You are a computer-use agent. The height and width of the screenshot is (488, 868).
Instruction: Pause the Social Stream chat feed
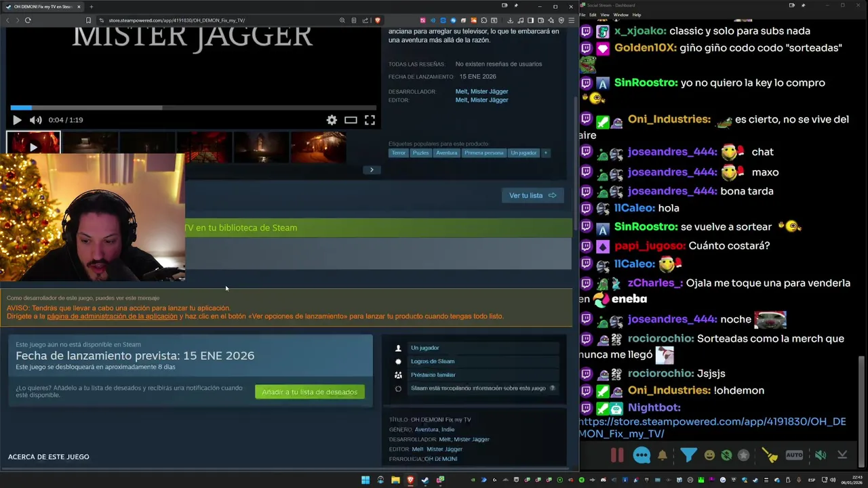[x=617, y=455]
